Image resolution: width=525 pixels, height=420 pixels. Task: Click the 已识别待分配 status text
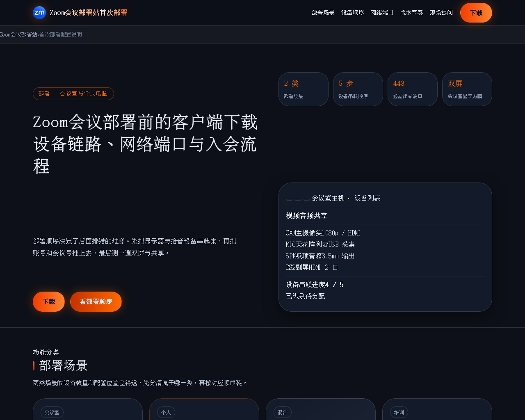[306, 296]
